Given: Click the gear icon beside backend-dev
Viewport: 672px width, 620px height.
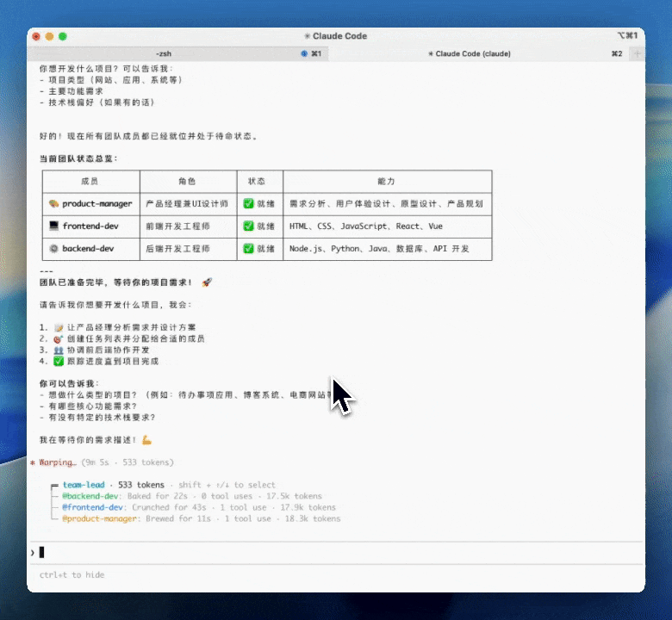Looking at the screenshot, I should pos(53,248).
